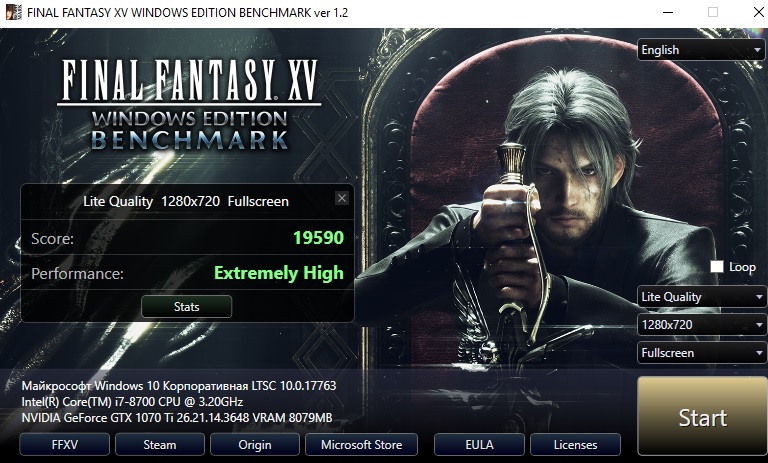Open the FFXV website link
The height and width of the screenshot is (463, 768).
[65, 444]
